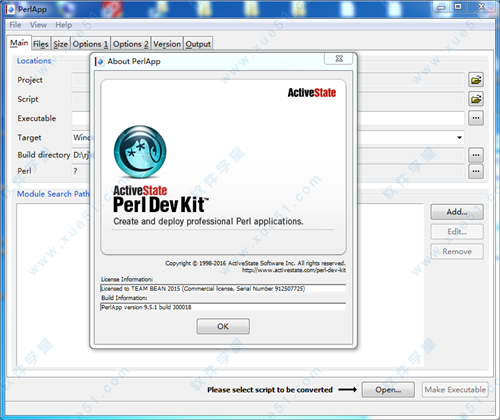This screenshot has width=500, height=420.
Task: Switch to the Options 1 tab
Action: click(90, 44)
